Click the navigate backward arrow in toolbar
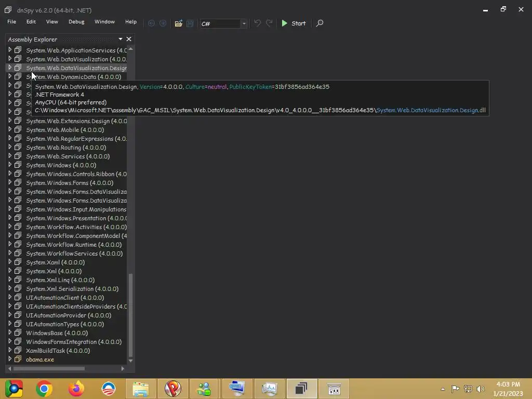 [151, 23]
